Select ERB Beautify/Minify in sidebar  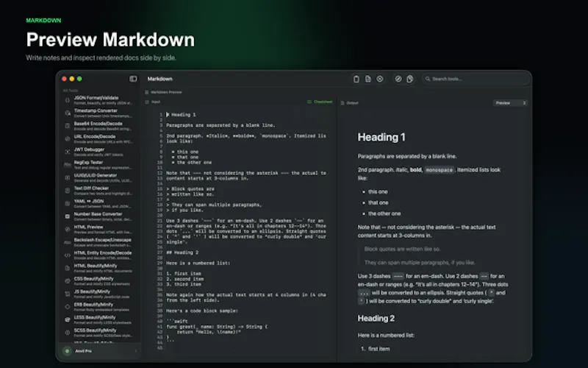click(98, 307)
